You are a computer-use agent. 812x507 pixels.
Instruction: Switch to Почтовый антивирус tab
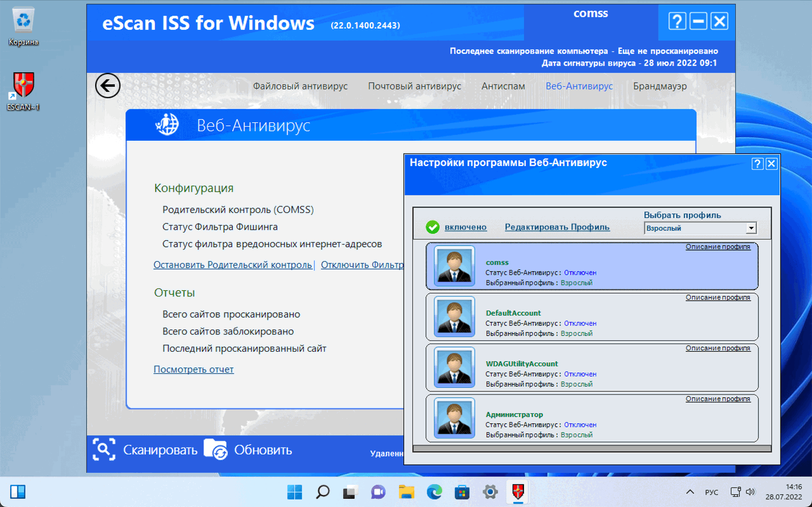click(415, 86)
